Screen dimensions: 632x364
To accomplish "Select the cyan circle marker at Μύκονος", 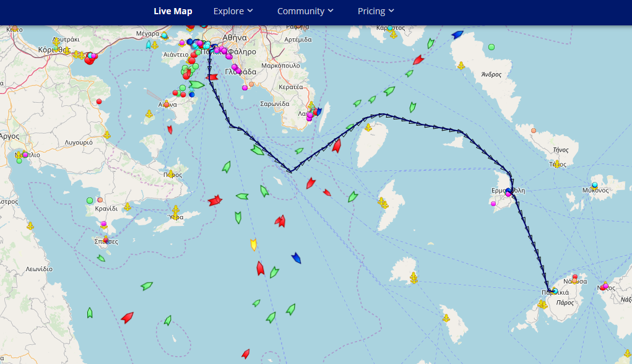I will (x=594, y=185).
